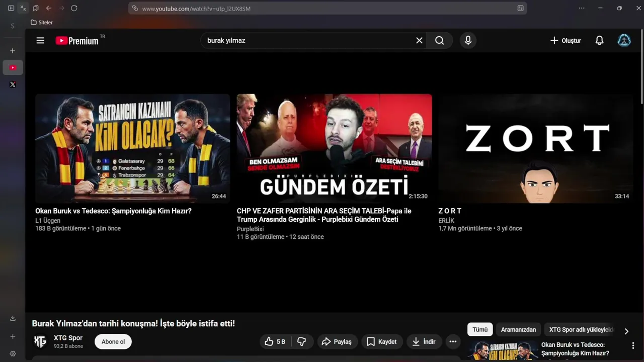Open the 'Z O R T' video title
This screenshot has height=362, width=644.
point(450,211)
